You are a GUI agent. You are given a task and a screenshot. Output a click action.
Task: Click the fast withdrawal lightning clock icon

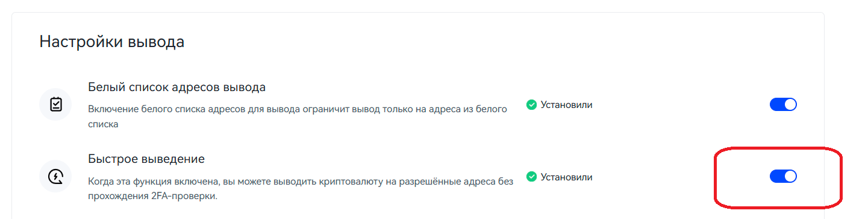55,177
